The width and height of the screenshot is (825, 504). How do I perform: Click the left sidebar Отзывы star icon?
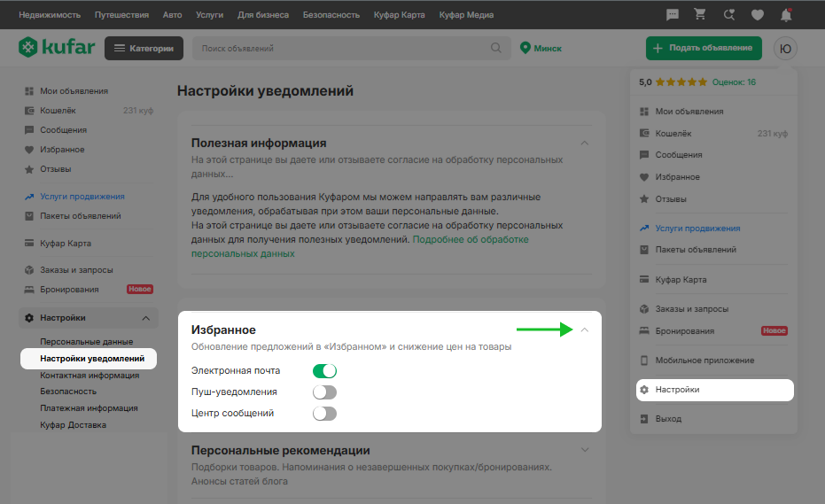point(29,169)
